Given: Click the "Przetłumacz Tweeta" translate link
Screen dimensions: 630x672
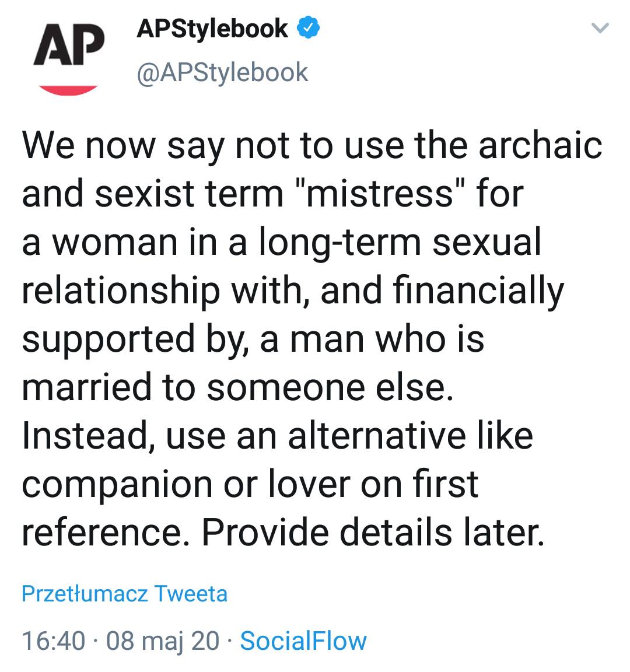Looking at the screenshot, I should [x=124, y=594].
